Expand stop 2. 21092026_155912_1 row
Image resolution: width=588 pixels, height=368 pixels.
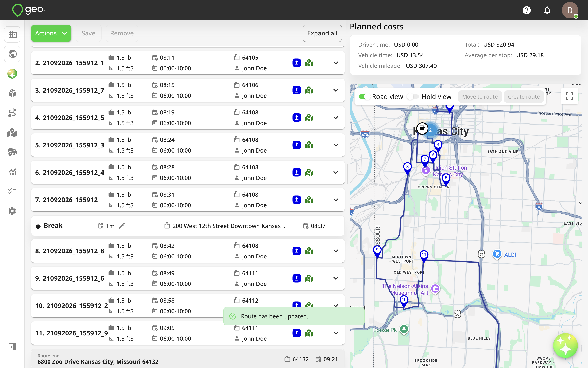[x=336, y=63]
